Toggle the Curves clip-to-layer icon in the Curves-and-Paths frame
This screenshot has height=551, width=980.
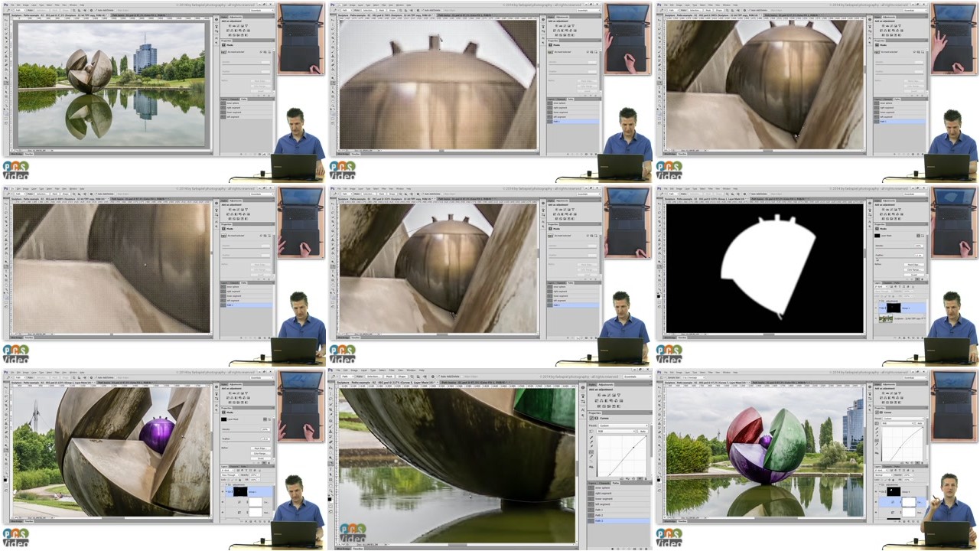(622, 478)
